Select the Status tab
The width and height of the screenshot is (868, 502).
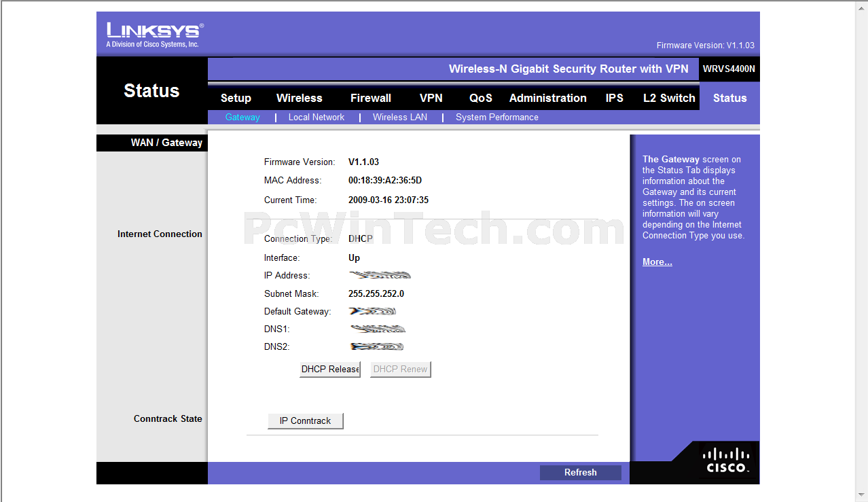tap(730, 98)
